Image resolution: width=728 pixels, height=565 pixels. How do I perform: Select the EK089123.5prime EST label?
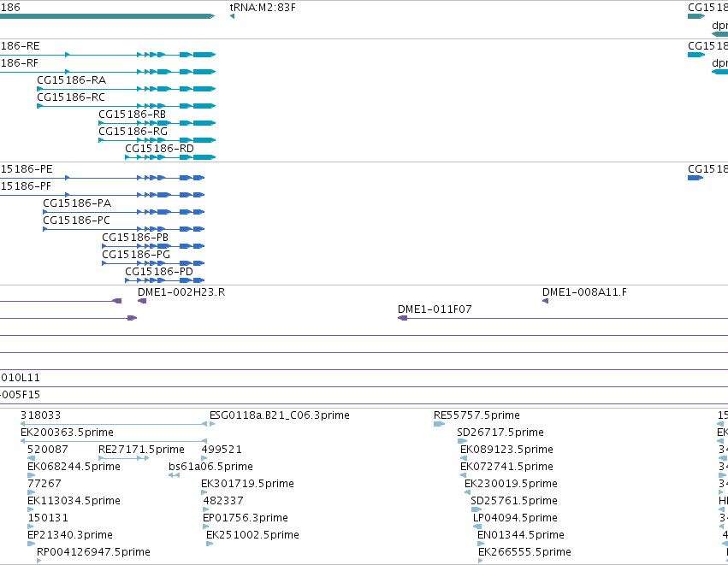tap(506, 450)
